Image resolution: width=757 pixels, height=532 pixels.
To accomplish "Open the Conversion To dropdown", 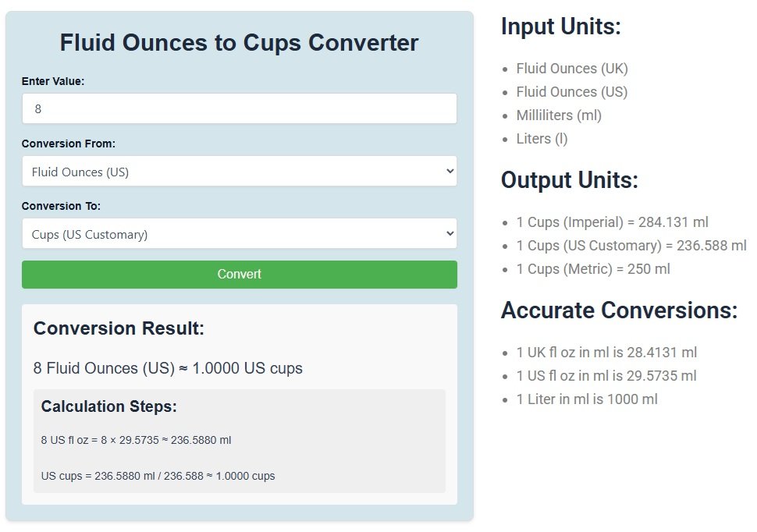I will click(x=239, y=233).
